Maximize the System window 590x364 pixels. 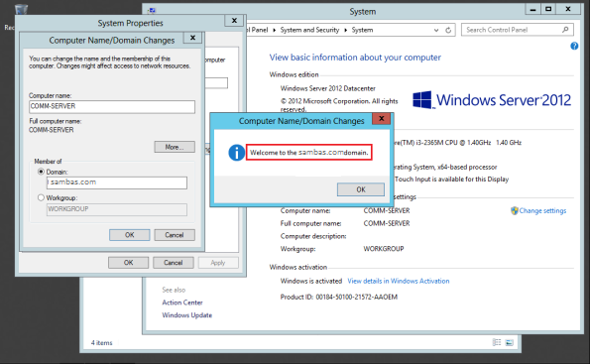pyautogui.click(x=548, y=9)
